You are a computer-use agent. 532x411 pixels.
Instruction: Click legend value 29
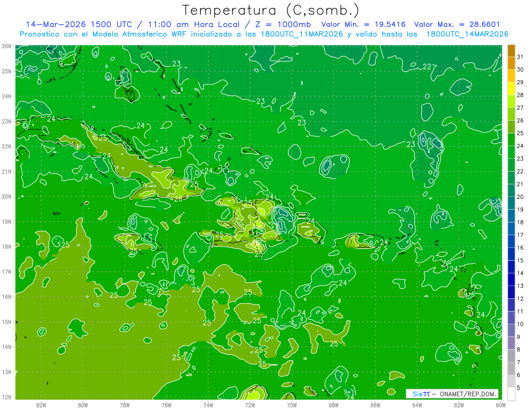click(x=520, y=82)
